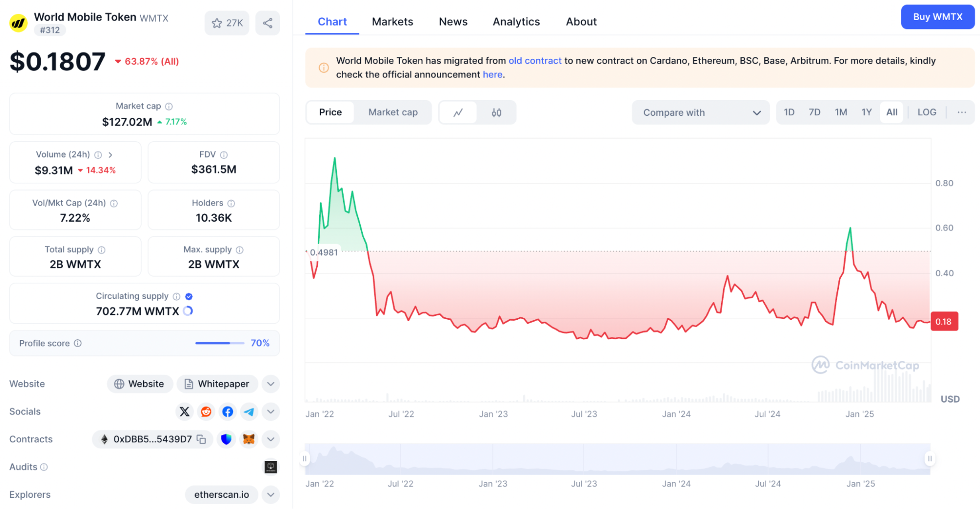The height and width of the screenshot is (509, 980).
Task: Open etherscan.io explorer link
Action: (222, 495)
